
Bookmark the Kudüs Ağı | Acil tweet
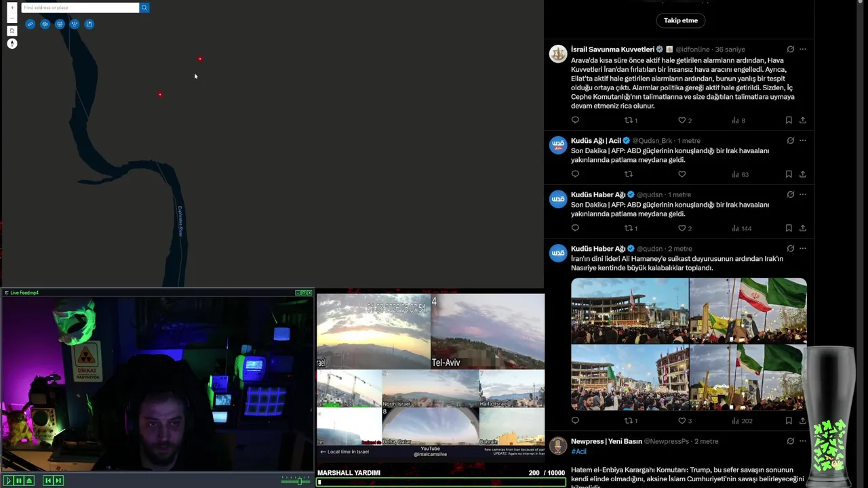pos(789,174)
